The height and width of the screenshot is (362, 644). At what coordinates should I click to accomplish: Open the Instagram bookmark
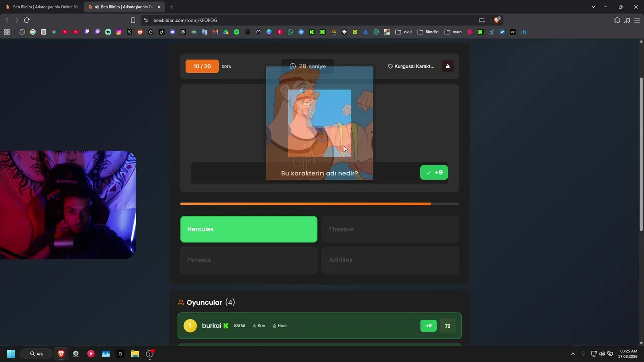(x=119, y=32)
